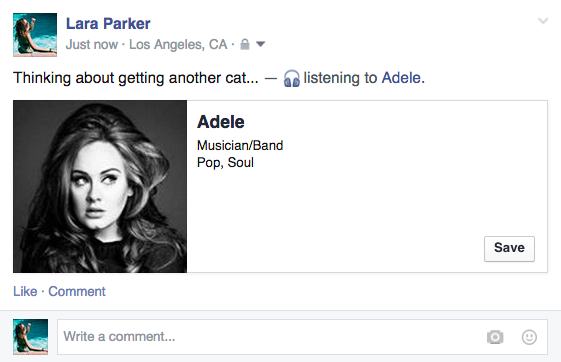Open the emoji smiley picker in comment box
Screen dimensions: 561x362
(529, 337)
